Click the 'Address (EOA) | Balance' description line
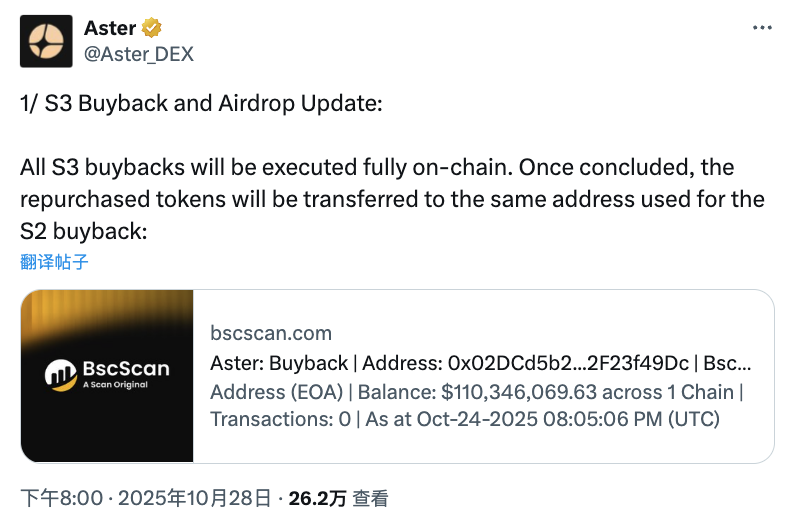 pyautogui.click(x=476, y=391)
